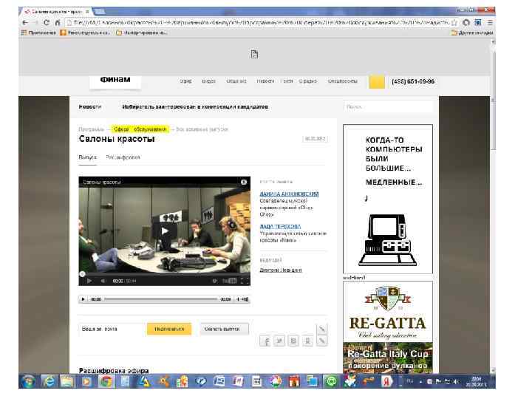
Task: Switch to the 'Выпуск' tab
Action: tap(87, 157)
